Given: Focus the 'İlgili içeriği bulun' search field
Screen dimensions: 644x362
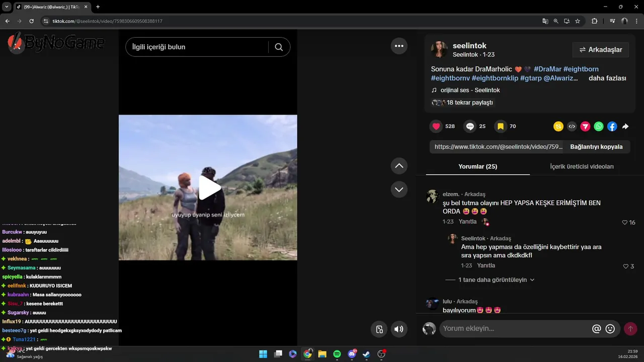Looking at the screenshot, I should pos(197,47).
